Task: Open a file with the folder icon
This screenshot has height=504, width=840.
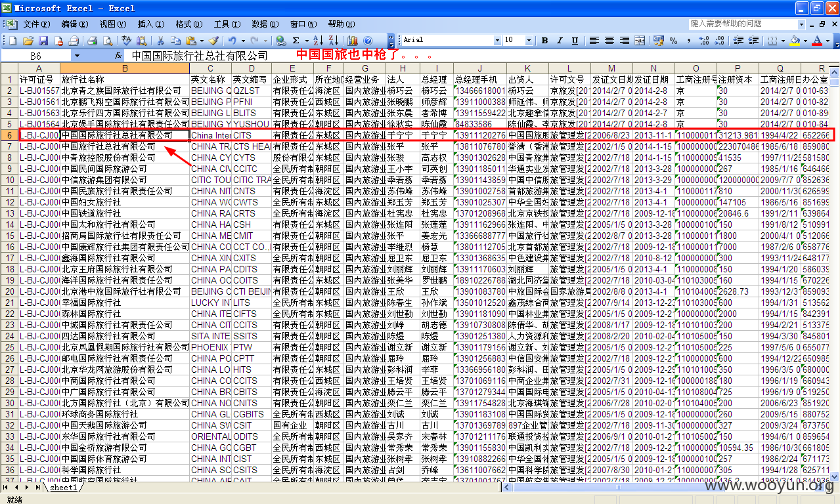Action: (28, 40)
